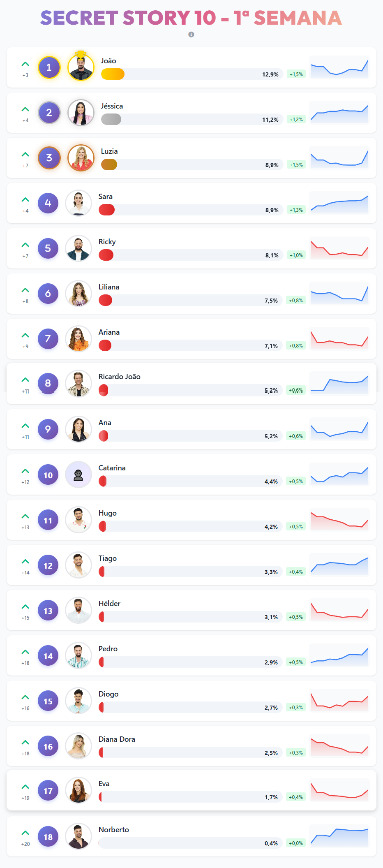This screenshot has width=383, height=868.
Task: Click Sara's red percentage bar
Action: (106, 210)
